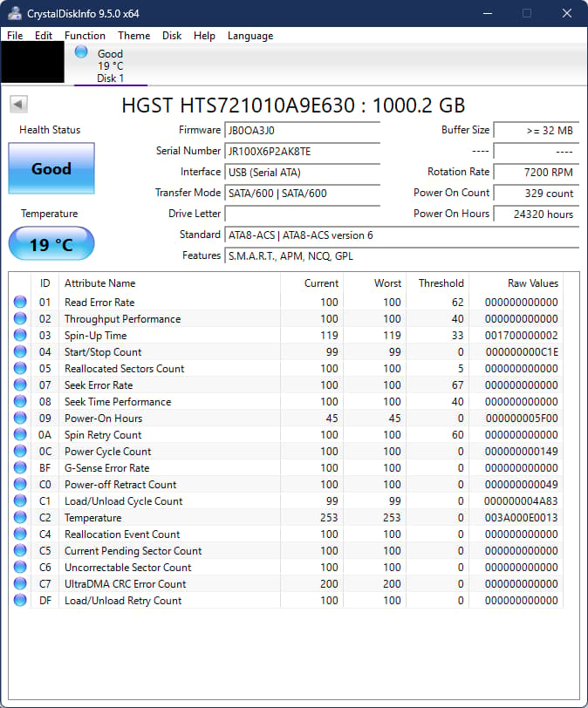Click the Attribute Name column header

click(169, 283)
